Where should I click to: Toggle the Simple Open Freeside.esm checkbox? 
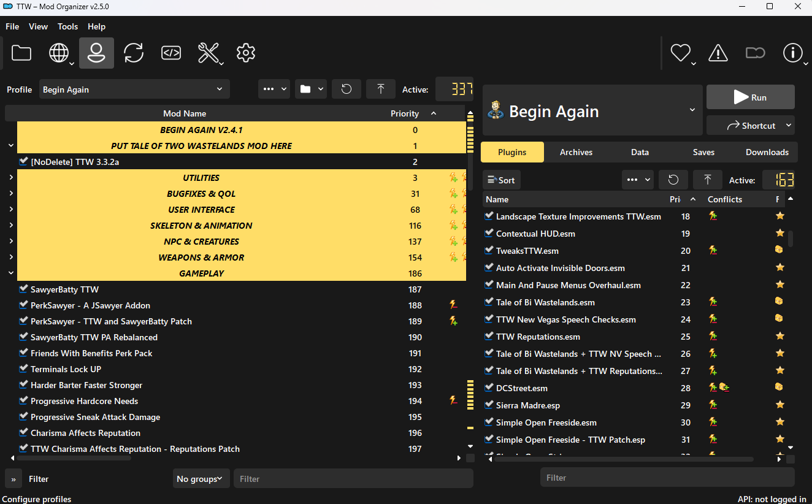click(489, 422)
